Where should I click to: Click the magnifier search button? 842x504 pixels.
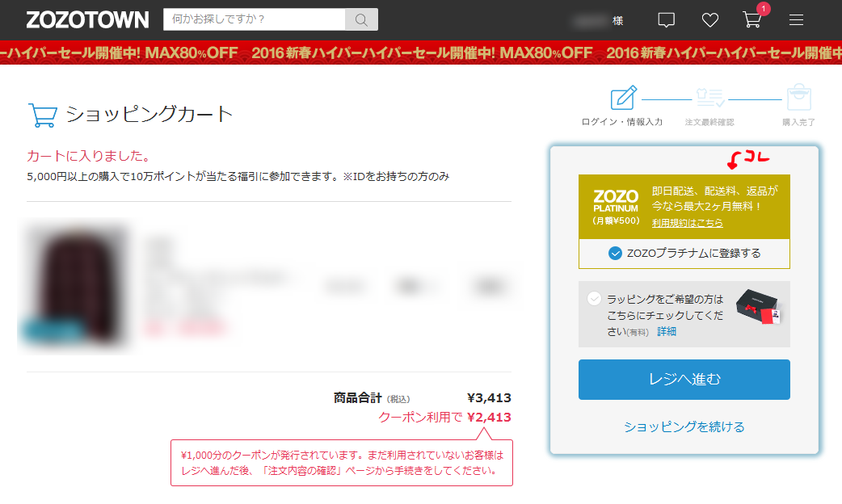coord(361,20)
